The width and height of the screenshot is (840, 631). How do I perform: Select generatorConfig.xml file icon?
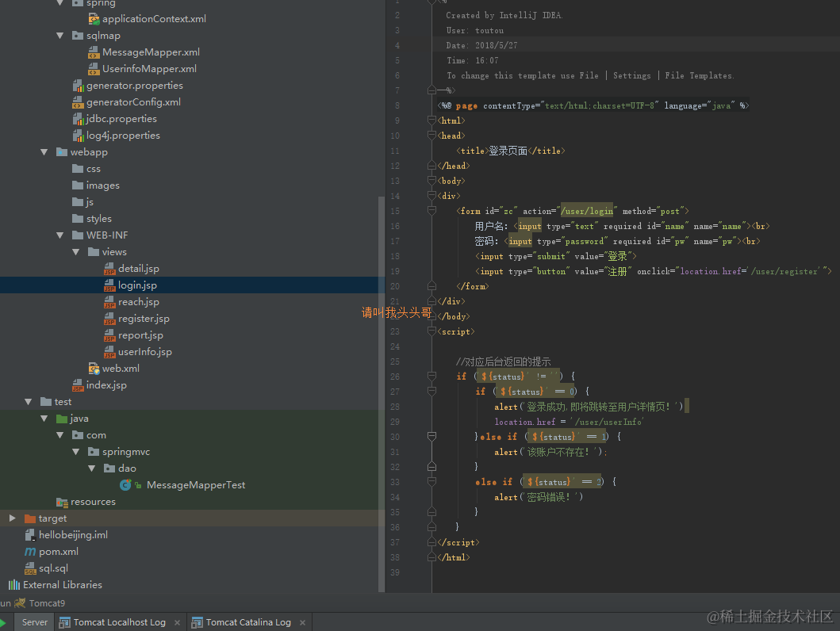(x=78, y=102)
